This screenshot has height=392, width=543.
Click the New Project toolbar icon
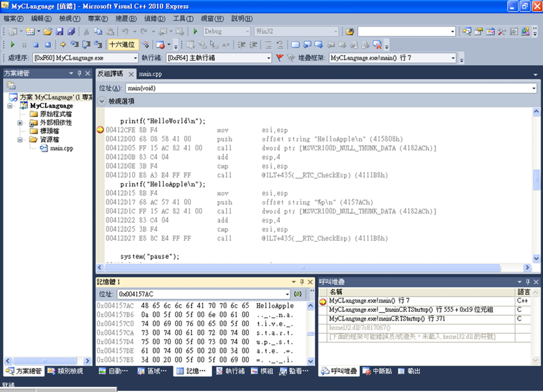click(x=13, y=31)
